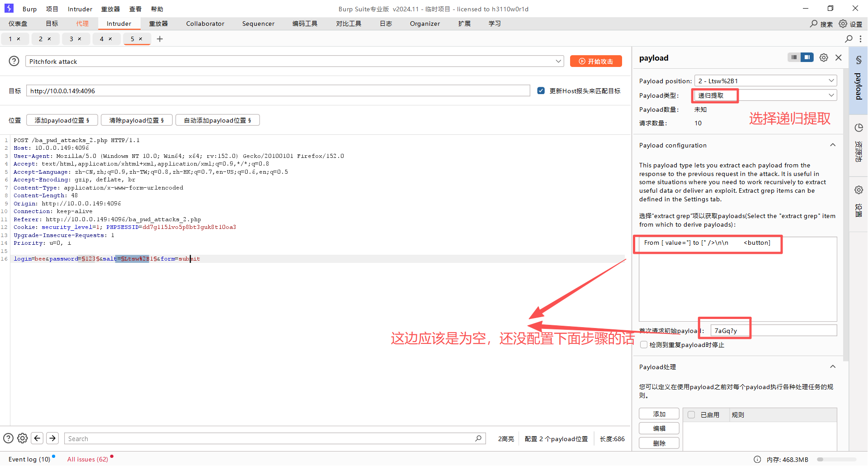Image resolution: width=868 pixels, height=466 pixels.
Task: Click the editor help icon at bottom
Action: coord(8,438)
